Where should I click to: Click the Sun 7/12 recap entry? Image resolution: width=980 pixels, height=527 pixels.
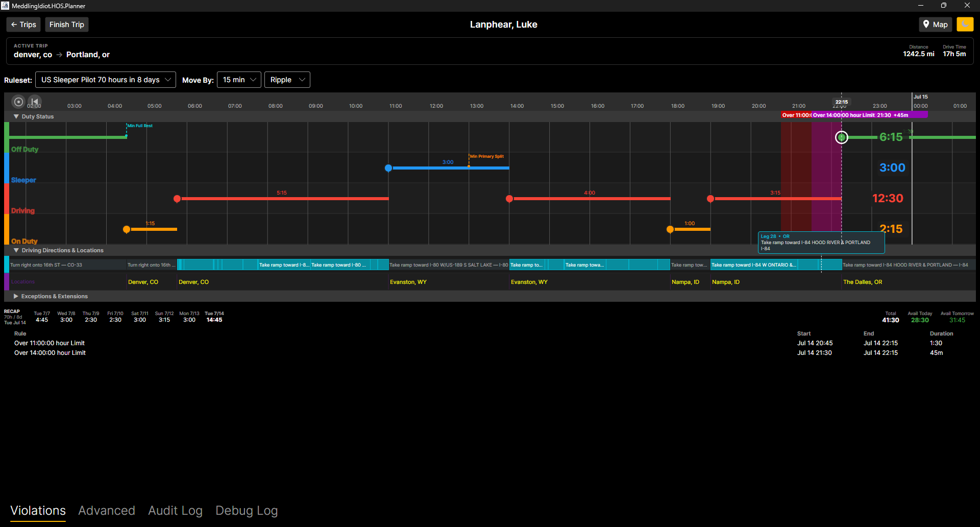164,317
